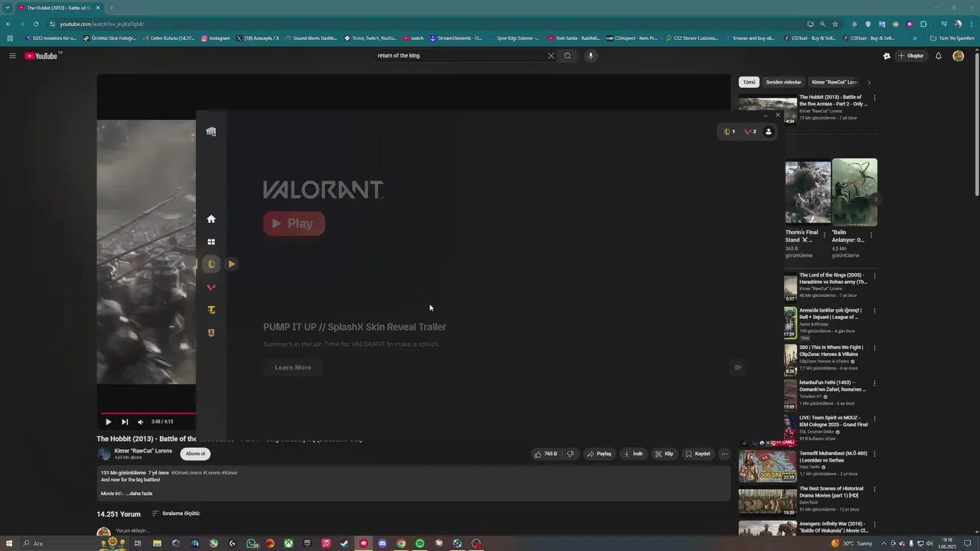Launch League of Legends via yellow play arrow
The height and width of the screenshot is (551, 980).
[231, 264]
